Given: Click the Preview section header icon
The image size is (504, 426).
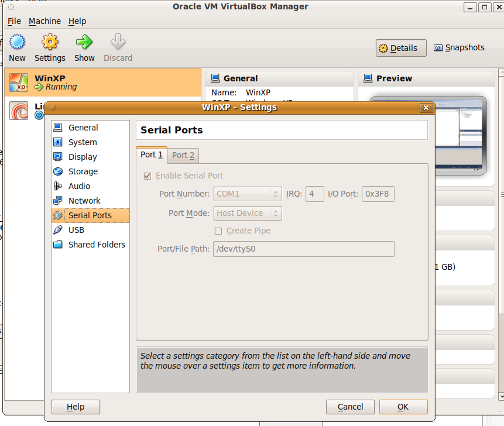Looking at the screenshot, I should 368,78.
